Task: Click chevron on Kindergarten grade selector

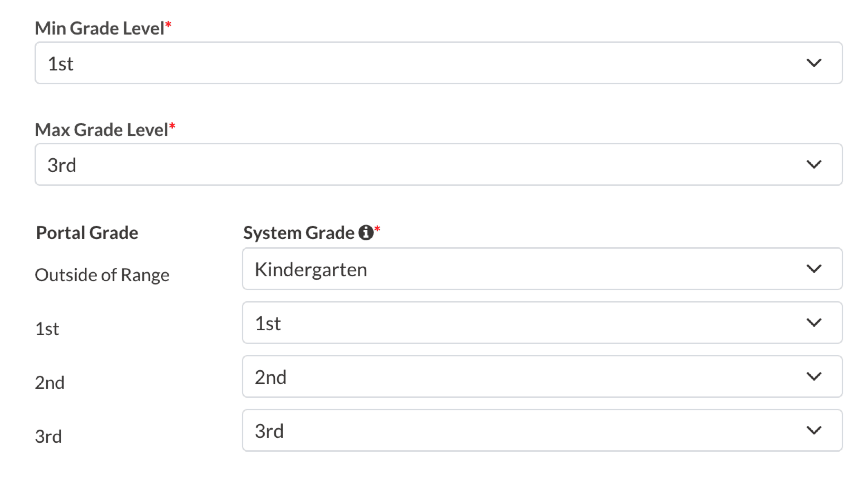Action: (814, 269)
